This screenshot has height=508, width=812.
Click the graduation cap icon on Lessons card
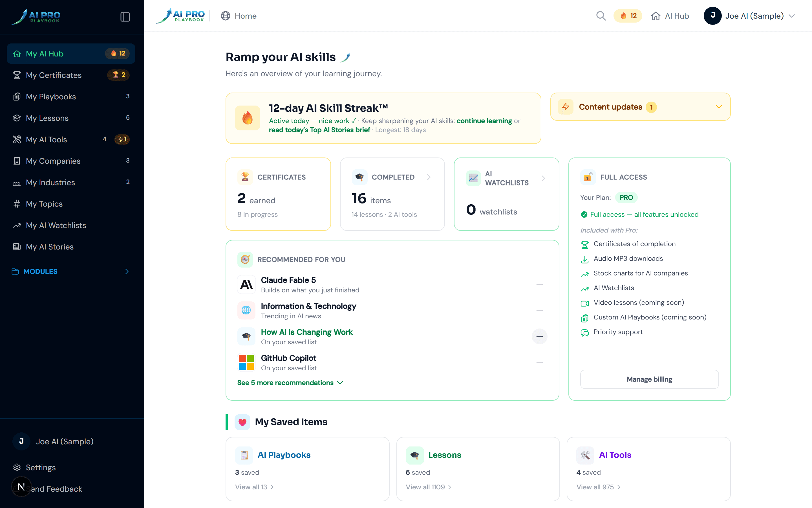click(415, 455)
